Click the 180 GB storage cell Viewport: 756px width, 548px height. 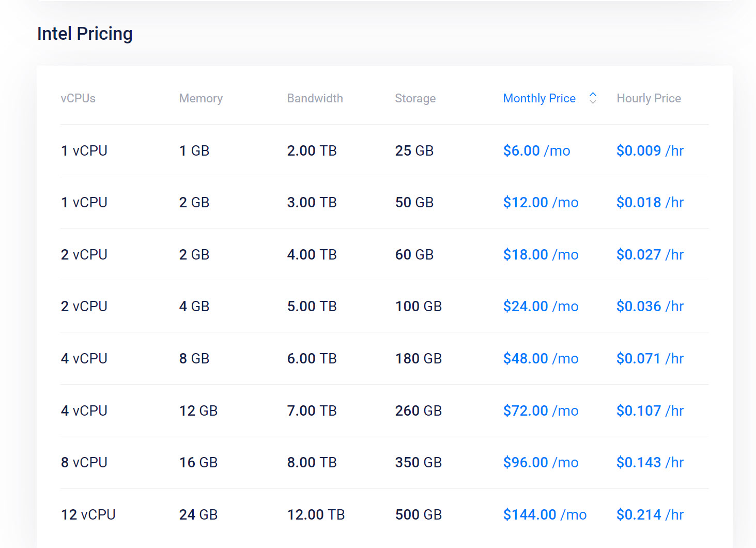[x=418, y=358]
